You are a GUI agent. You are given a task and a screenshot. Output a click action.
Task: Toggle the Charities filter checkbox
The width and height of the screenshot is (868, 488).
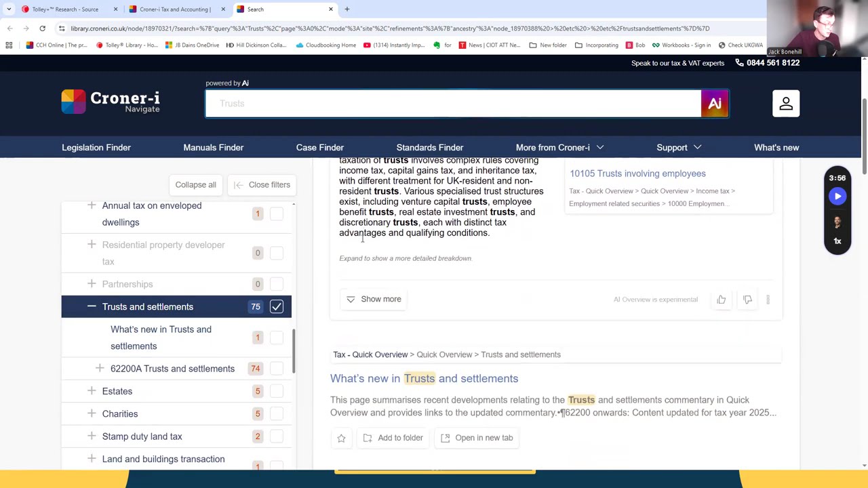276,413
